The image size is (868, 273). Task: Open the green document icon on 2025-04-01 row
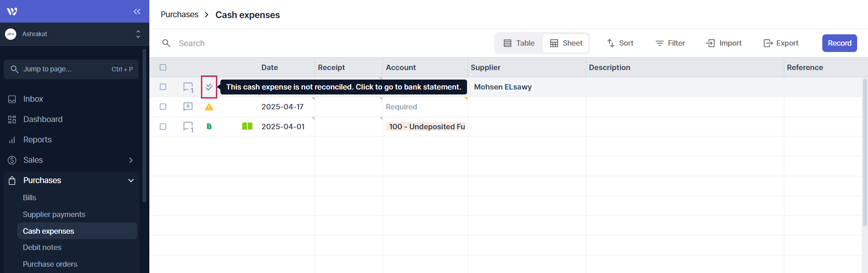click(x=209, y=127)
